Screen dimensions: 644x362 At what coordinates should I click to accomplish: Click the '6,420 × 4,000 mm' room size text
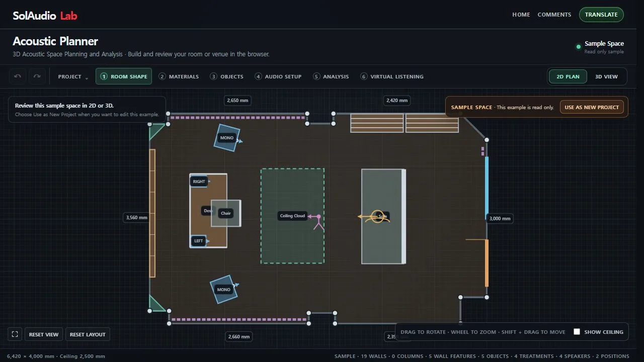[x=31, y=356]
